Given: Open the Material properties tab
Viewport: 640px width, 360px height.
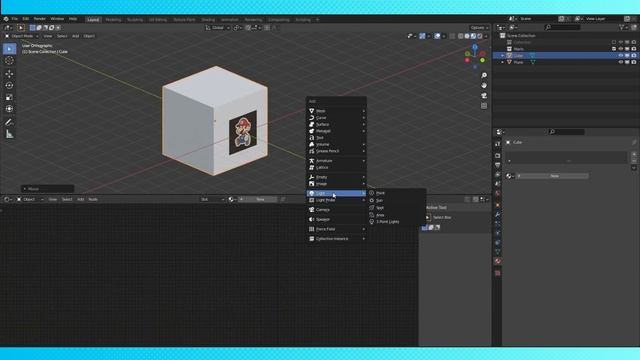Looking at the screenshot, I should tap(498, 261).
